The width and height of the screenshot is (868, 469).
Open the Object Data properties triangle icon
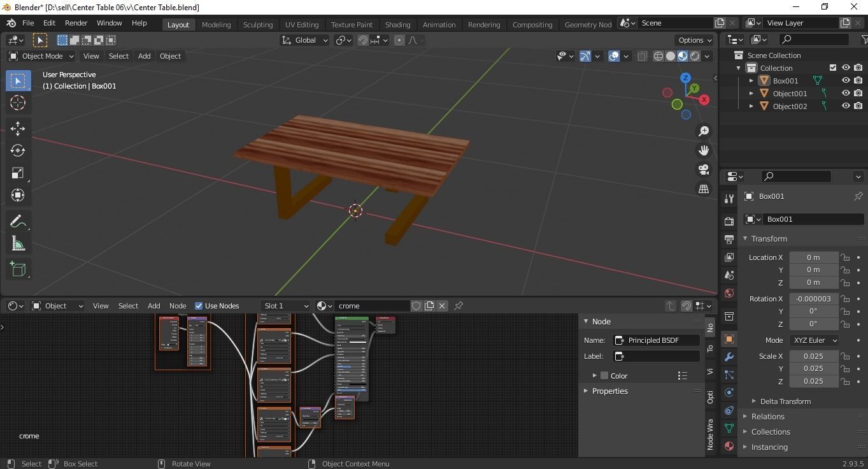729,428
